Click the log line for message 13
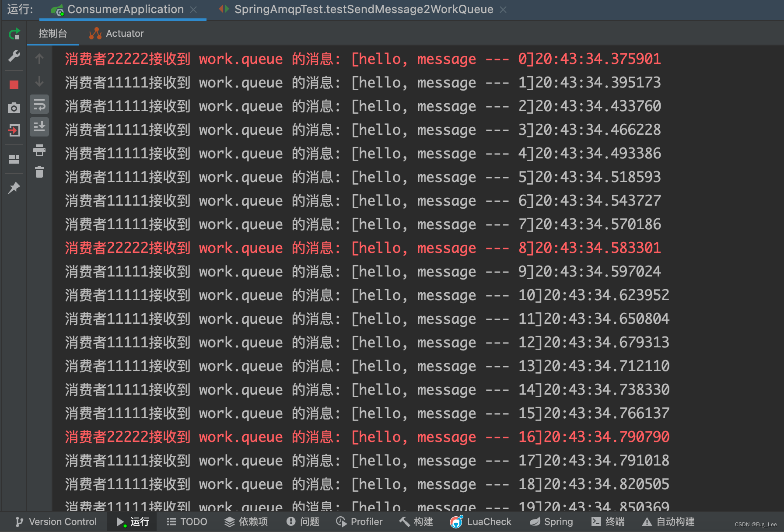 pos(367,366)
